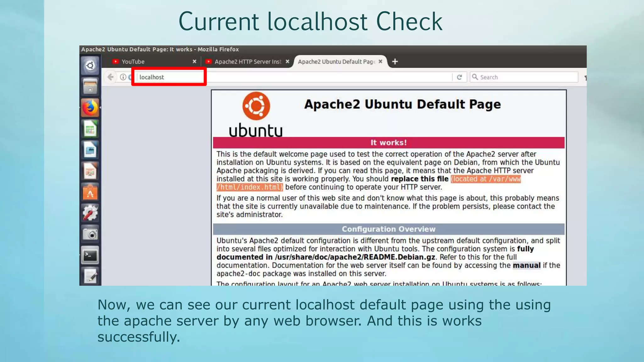The width and height of the screenshot is (644, 362).
Task: Open the text editor icon in the dock
Action: 90,276
